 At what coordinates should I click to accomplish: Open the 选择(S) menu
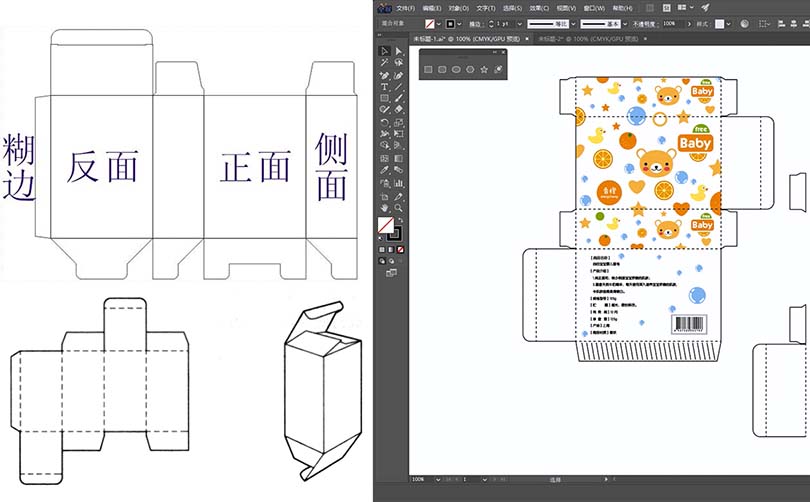point(512,8)
